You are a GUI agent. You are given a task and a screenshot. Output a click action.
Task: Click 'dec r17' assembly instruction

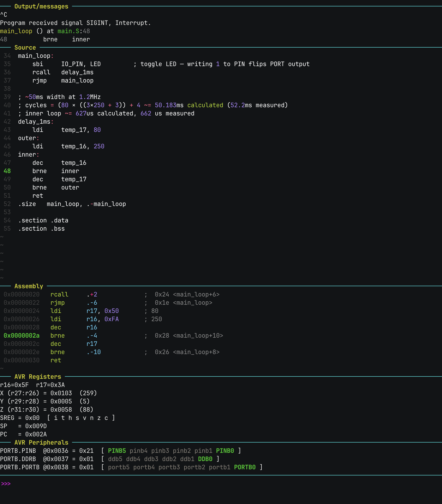[74, 344]
